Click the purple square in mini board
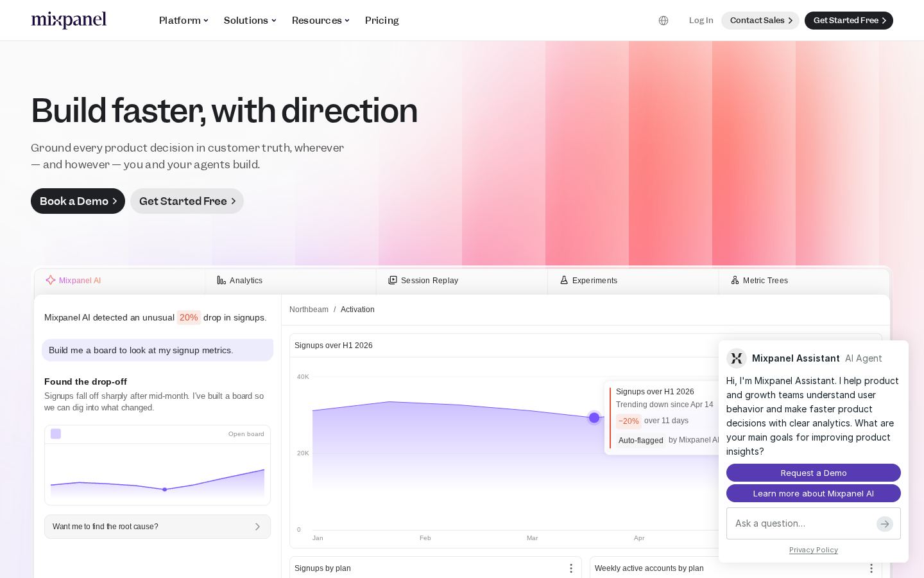 [x=56, y=434]
